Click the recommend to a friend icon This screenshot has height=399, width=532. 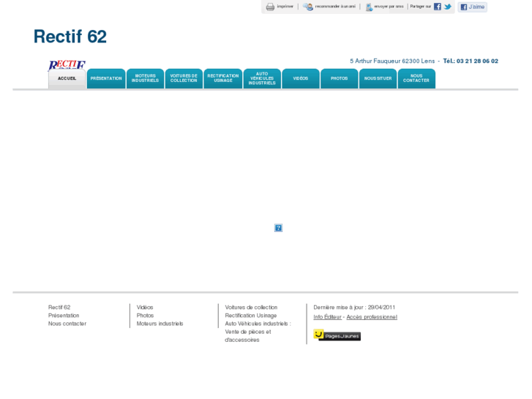point(308,7)
